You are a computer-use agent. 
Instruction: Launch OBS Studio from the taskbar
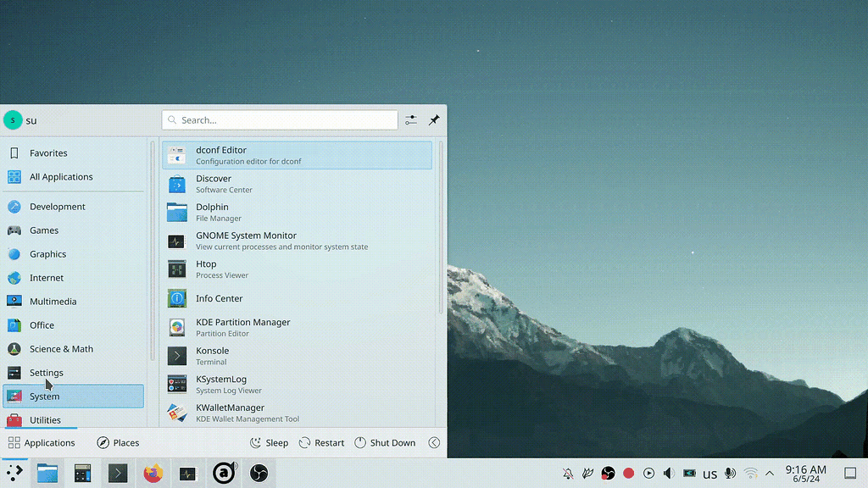[x=259, y=473]
